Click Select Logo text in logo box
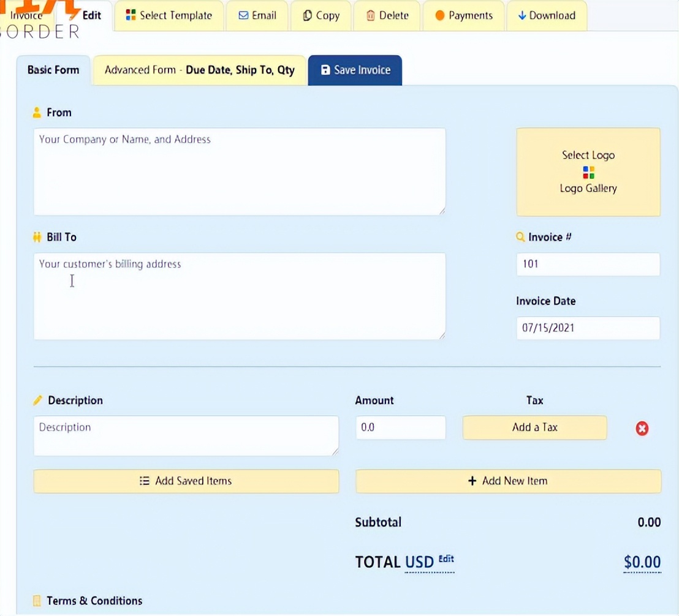Screen dimensions: 679x616 588,156
